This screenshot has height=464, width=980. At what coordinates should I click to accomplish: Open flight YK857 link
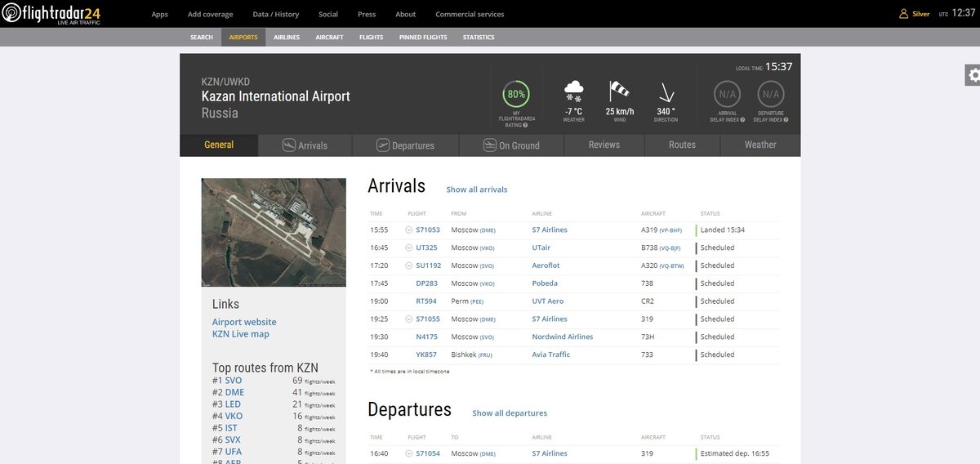click(x=426, y=355)
